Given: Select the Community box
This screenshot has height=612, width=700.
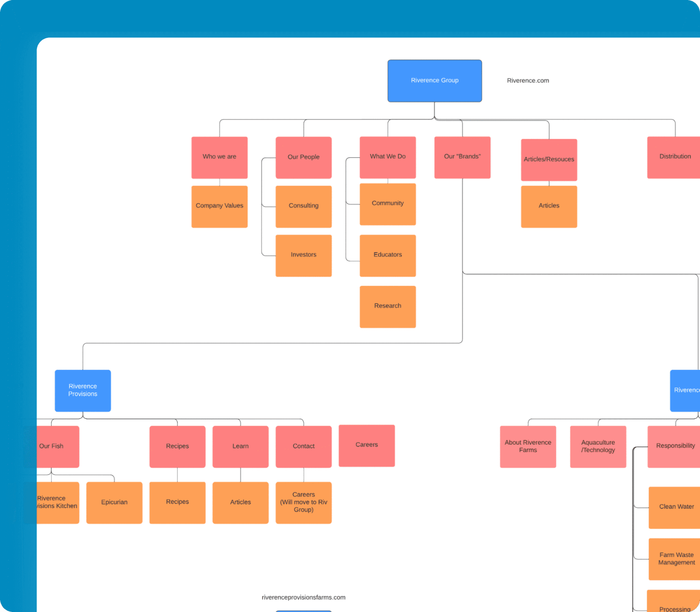Looking at the screenshot, I should pos(388,204).
